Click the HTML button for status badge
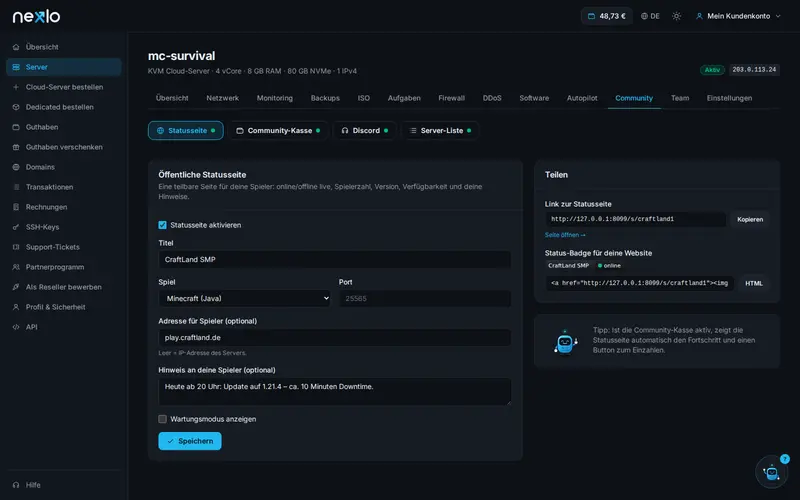This screenshot has width=800, height=500. point(754,284)
